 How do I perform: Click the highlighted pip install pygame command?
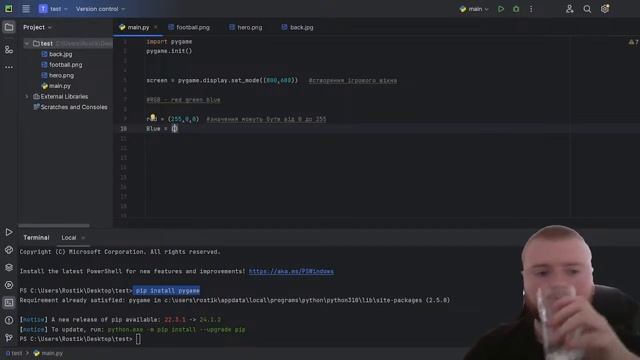click(x=167, y=291)
